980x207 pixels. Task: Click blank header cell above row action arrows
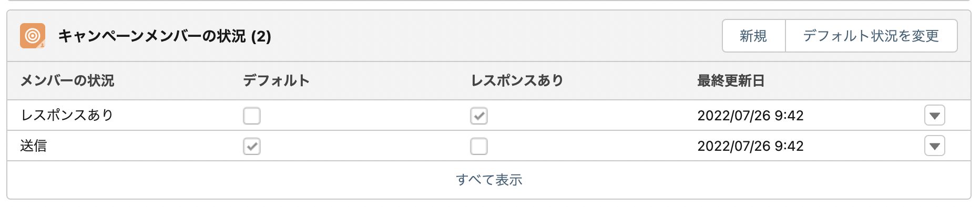[935, 80]
